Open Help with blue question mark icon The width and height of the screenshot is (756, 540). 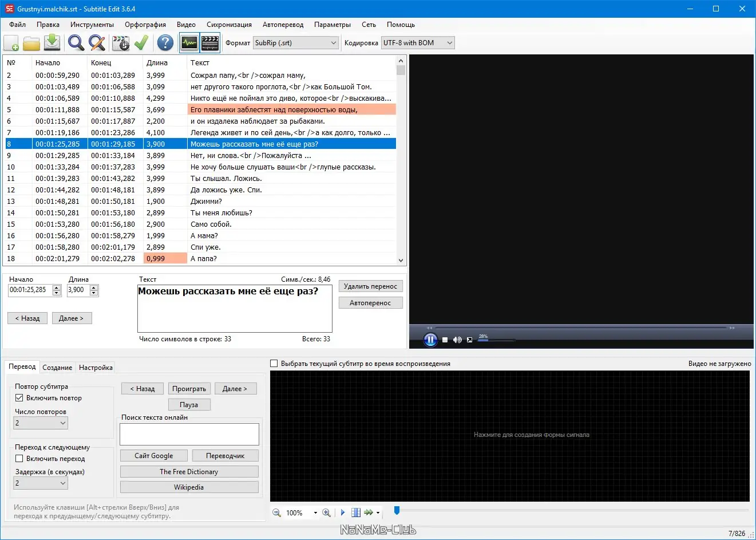165,43
